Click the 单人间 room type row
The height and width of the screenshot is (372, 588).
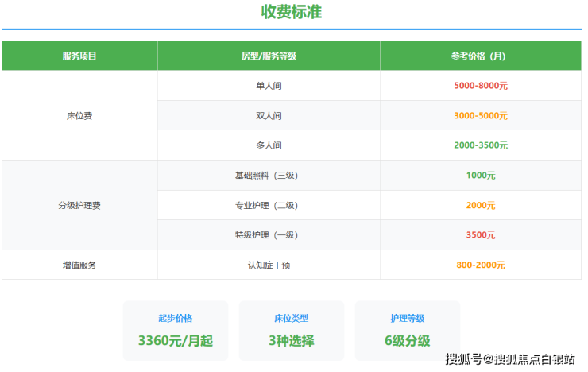pos(269,86)
